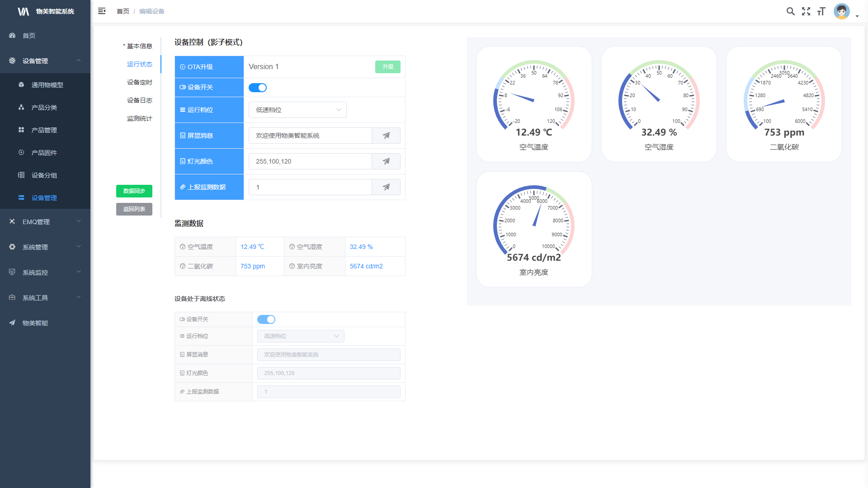Click the green 数据同步 button

click(134, 191)
